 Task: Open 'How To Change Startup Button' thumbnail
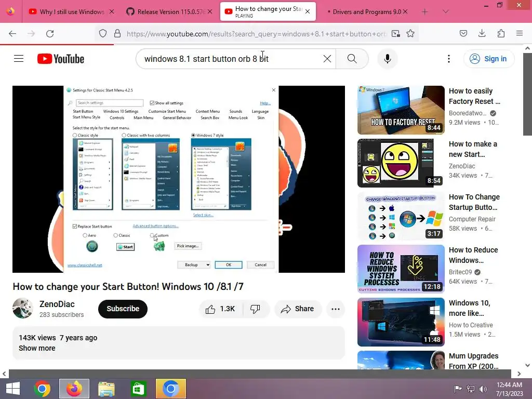pyautogui.click(x=401, y=216)
